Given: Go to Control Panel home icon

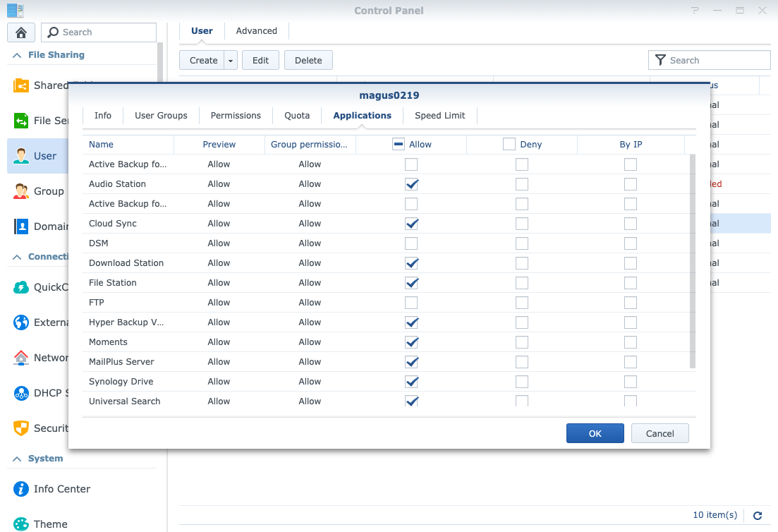Looking at the screenshot, I should 21,32.
